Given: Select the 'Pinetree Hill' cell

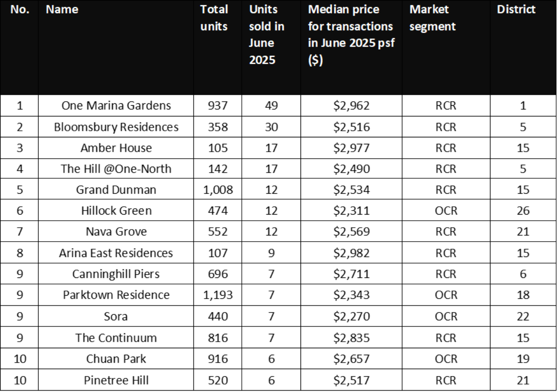Looking at the screenshot, I should (x=116, y=380).
